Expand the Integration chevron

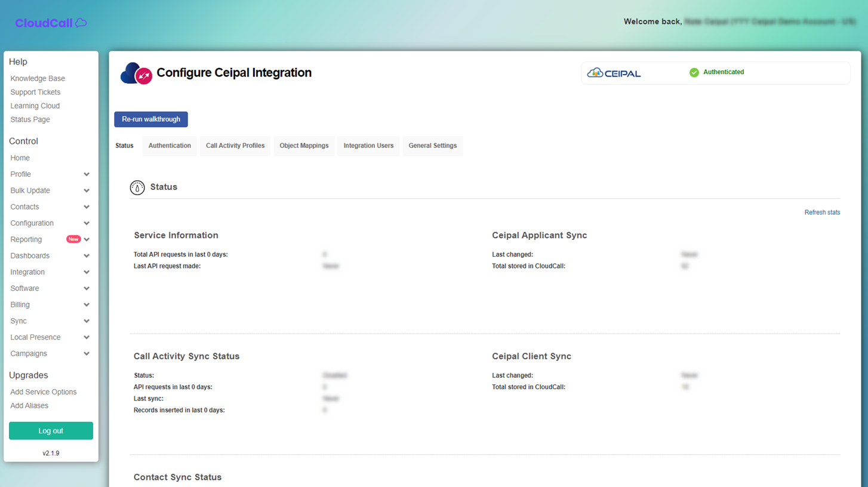[x=87, y=272]
